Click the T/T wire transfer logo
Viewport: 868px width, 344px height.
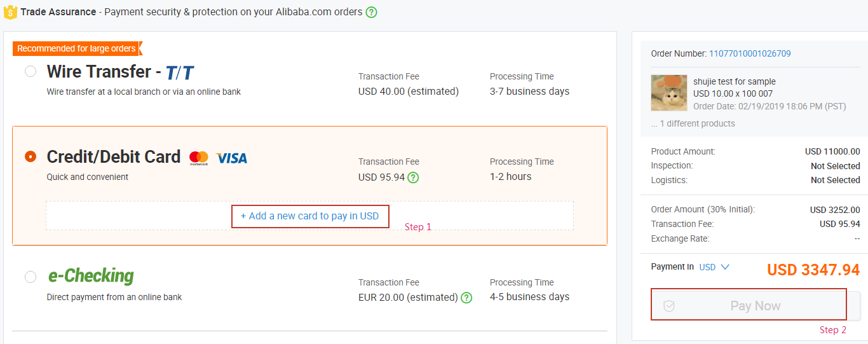pos(180,72)
